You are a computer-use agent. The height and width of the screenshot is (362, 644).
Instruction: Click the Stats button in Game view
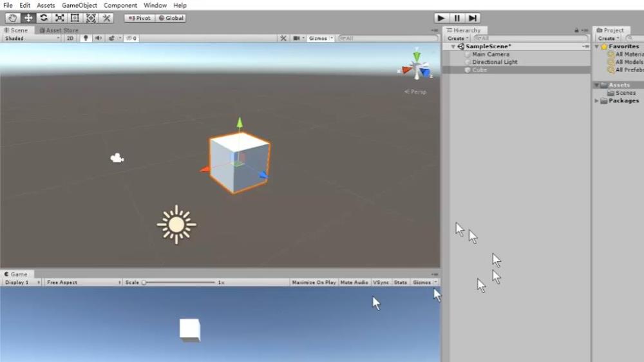[x=401, y=282]
